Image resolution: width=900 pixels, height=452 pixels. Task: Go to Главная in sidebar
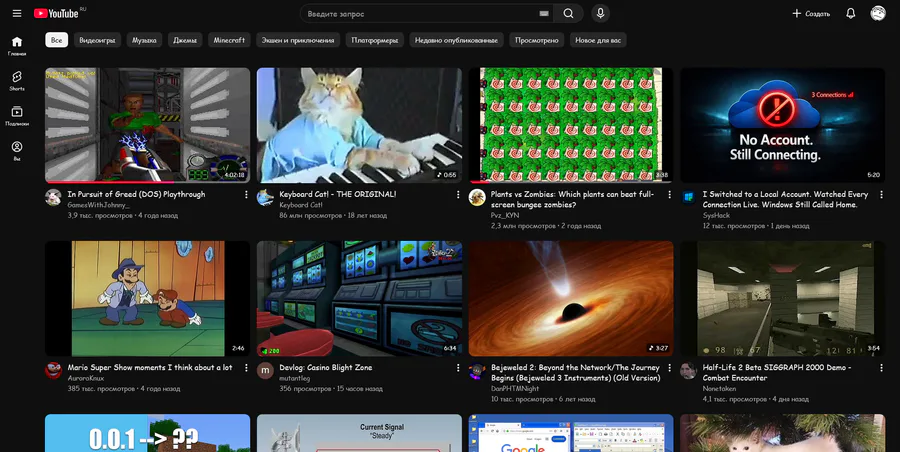point(17,46)
